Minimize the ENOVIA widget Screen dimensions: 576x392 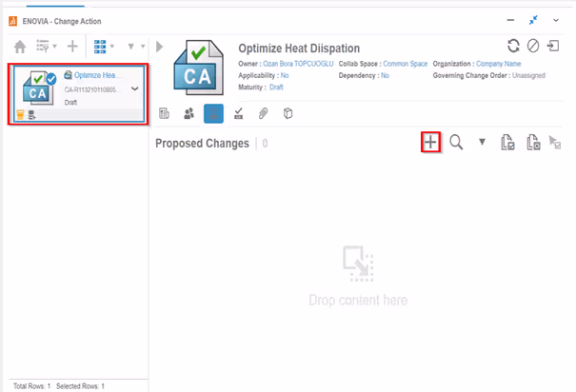click(x=510, y=20)
